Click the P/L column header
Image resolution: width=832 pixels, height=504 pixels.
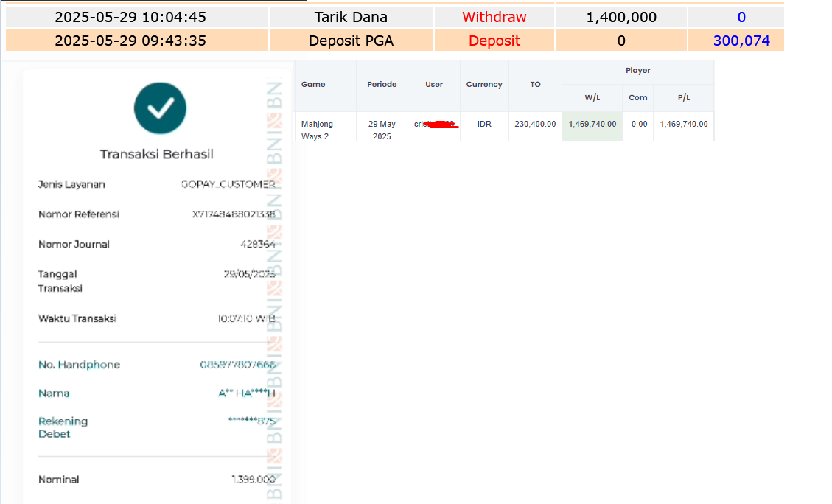coord(683,97)
